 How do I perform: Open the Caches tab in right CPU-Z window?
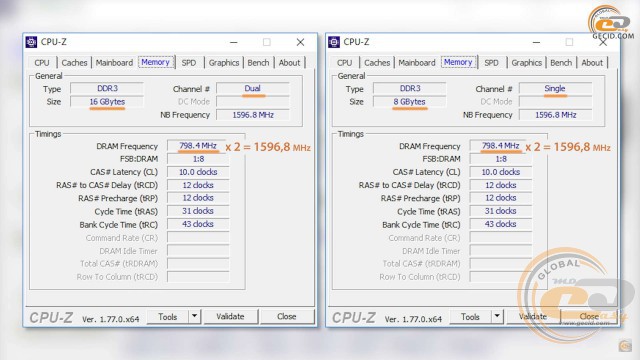coord(377,63)
